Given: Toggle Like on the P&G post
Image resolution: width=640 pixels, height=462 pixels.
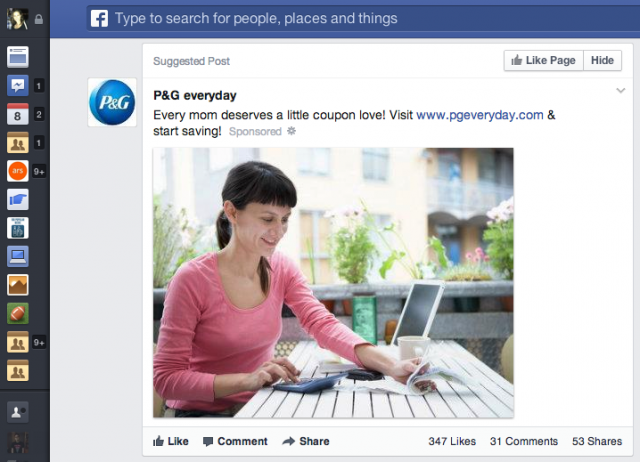Looking at the screenshot, I should point(171,441).
